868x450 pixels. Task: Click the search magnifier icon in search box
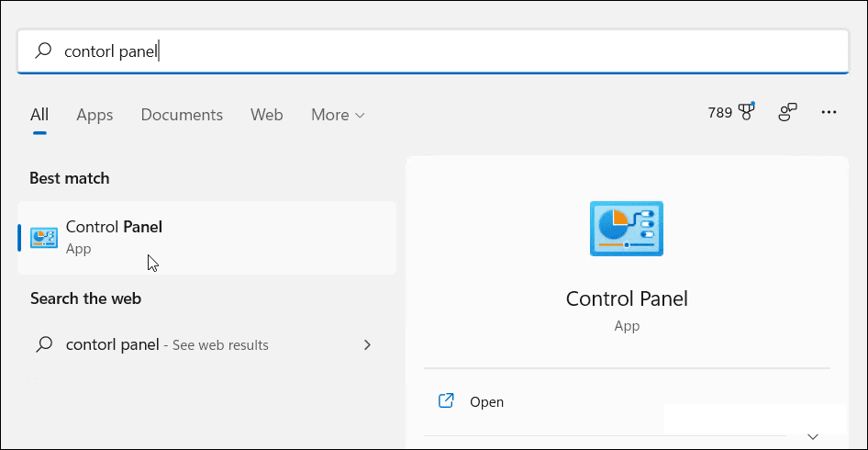point(43,51)
